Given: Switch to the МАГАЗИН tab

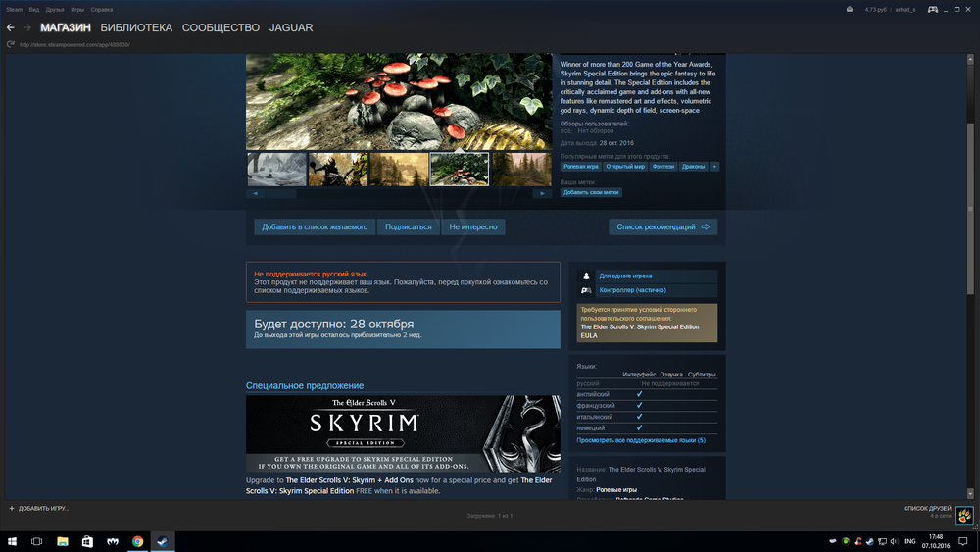Looking at the screenshot, I should (x=66, y=27).
